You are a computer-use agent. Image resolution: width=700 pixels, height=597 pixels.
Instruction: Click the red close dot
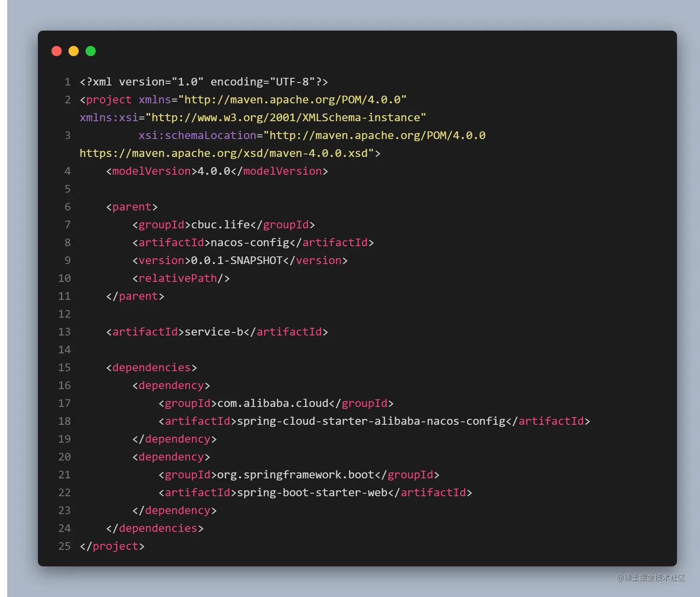57,51
